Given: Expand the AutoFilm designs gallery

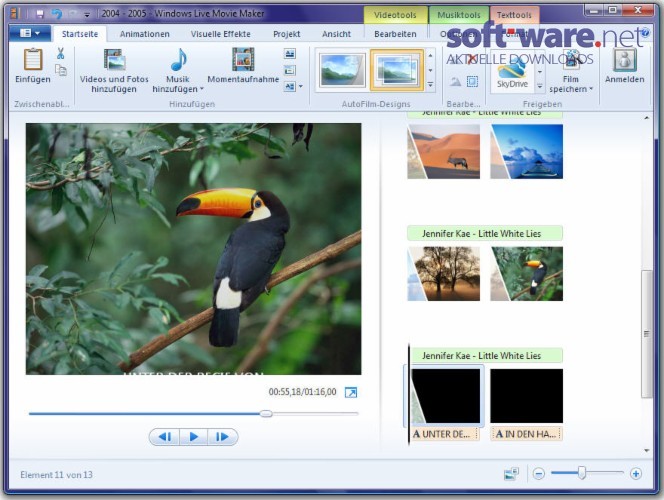Looking at the screenshot, I should [x=430, y=85].
